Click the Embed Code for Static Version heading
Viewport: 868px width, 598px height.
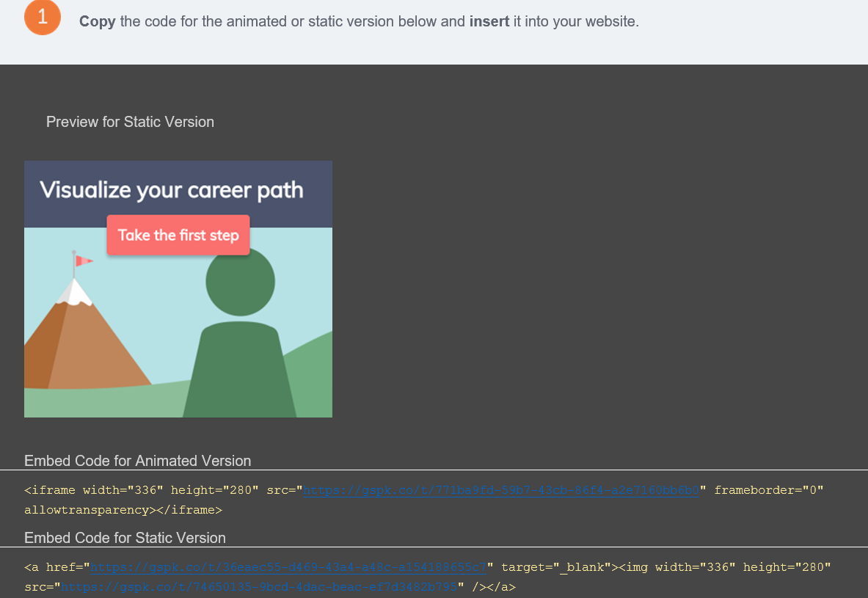point(125,538)
